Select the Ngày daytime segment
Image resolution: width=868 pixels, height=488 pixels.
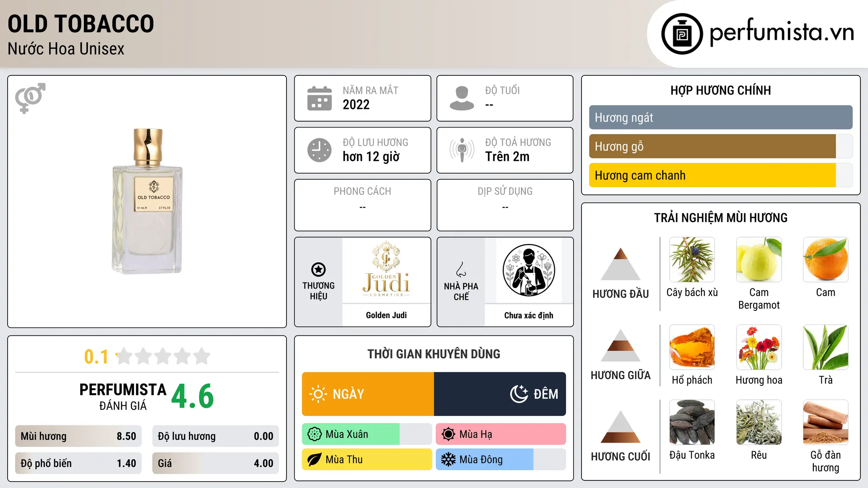click(368, 394)
